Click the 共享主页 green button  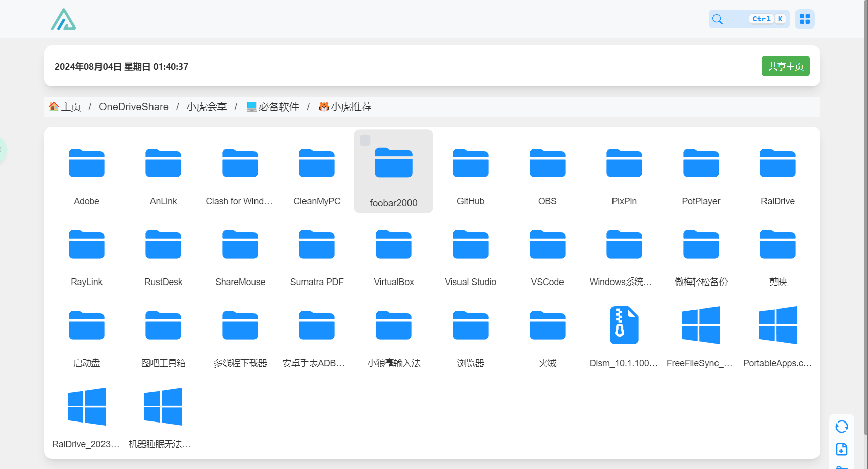click(786, 66)
